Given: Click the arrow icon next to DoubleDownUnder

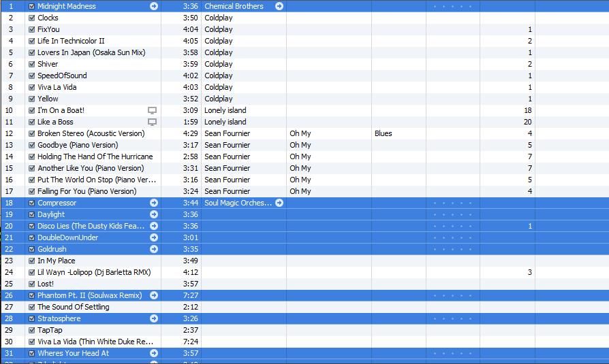Looking at the screenshot, I should pos(154,237).
